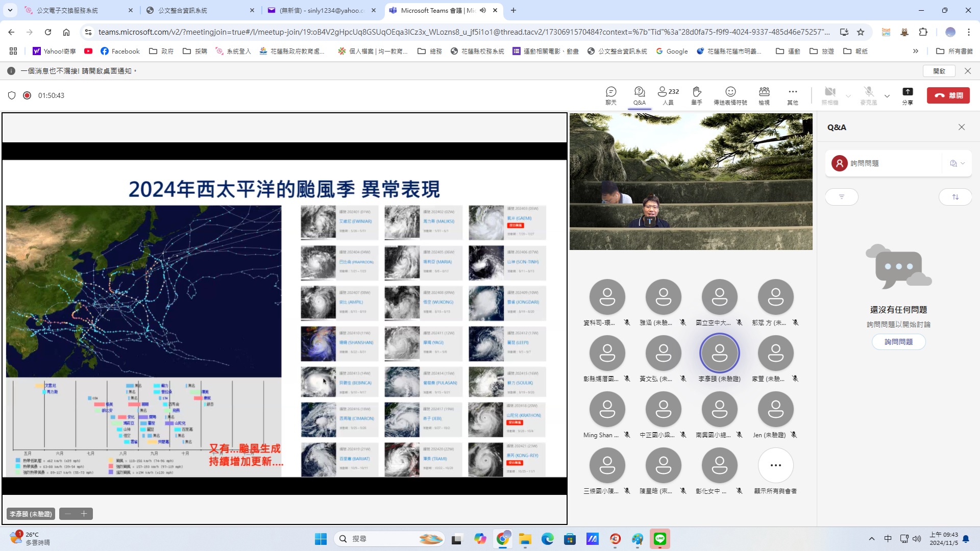
Task: Toggle the camera (照相機) on
Action: (x=830, y=95)
